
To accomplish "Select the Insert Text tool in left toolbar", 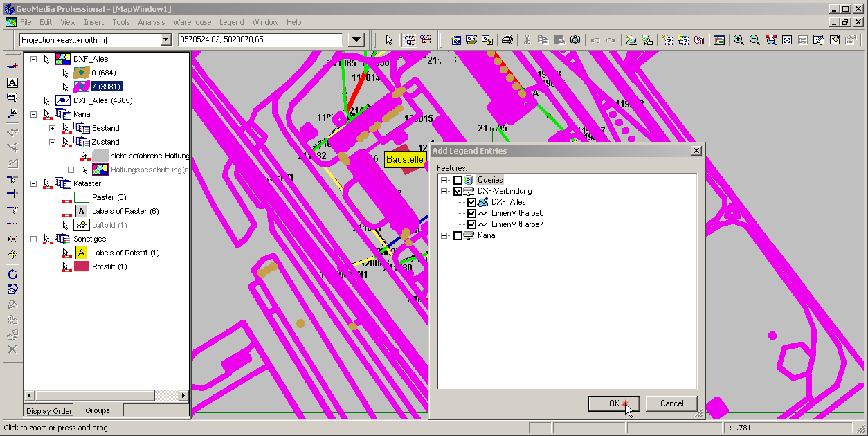I will 12,82.
